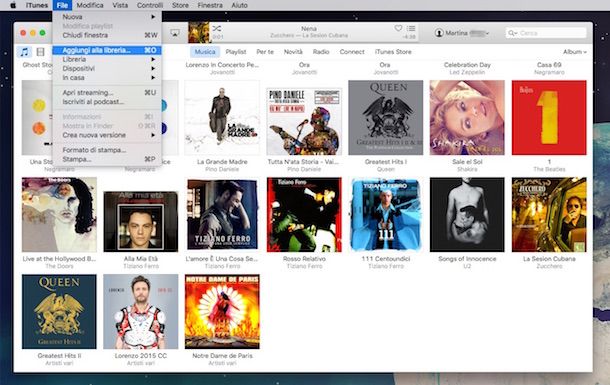This screenshot has height=385, width=610.
Task: Open La Sesion Cubana album cover
Action: (x=549, y=215)
